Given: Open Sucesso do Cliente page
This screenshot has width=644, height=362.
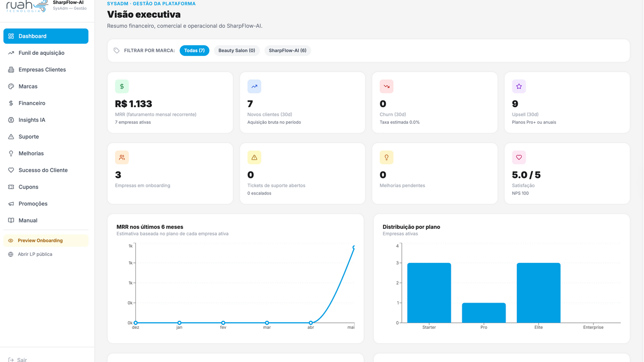Looking at the screenshot, I should [46, 170].
